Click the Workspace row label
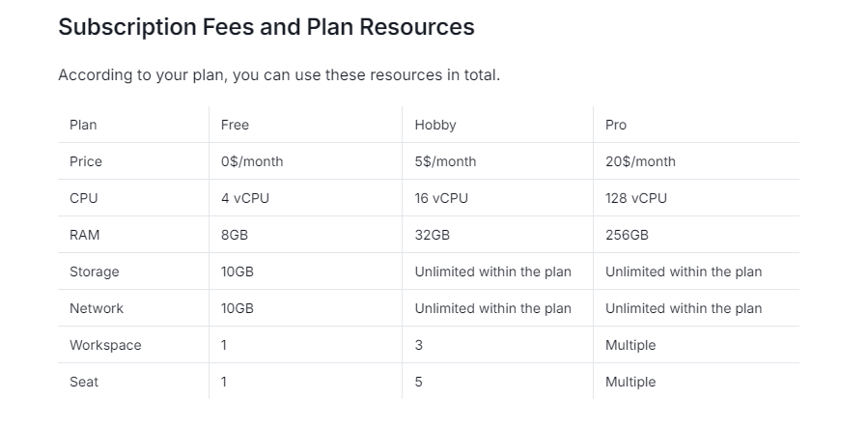 (105, 345)
